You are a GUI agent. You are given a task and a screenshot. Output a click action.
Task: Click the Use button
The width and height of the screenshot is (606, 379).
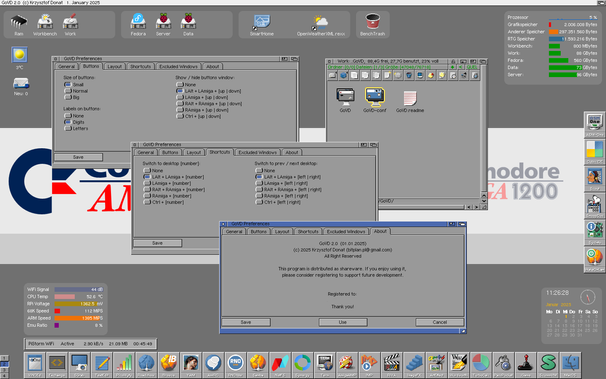pyautogui.click(x=343, y=322)
